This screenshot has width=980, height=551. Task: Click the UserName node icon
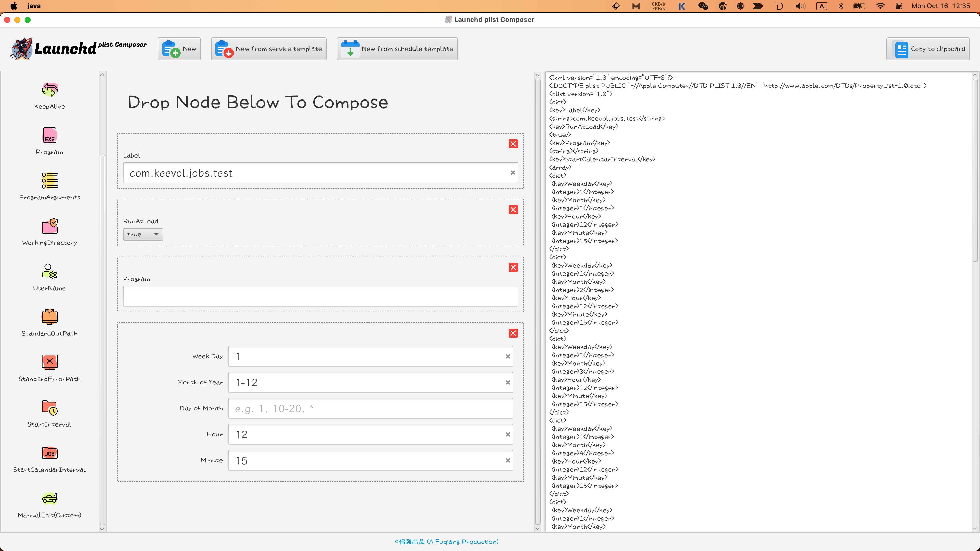tap(50, 271)
